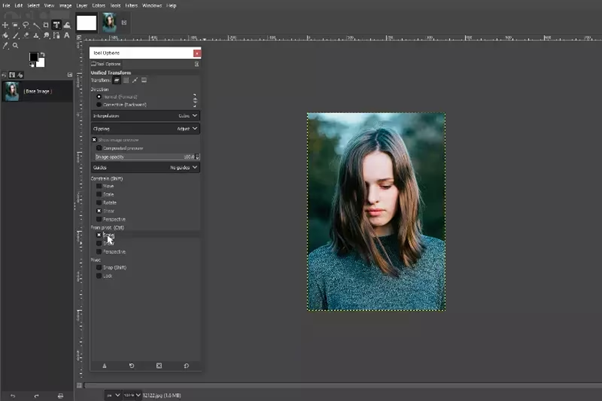Set transform target to Selection
This screenshot has height=401, width=602.
(126, 80)
